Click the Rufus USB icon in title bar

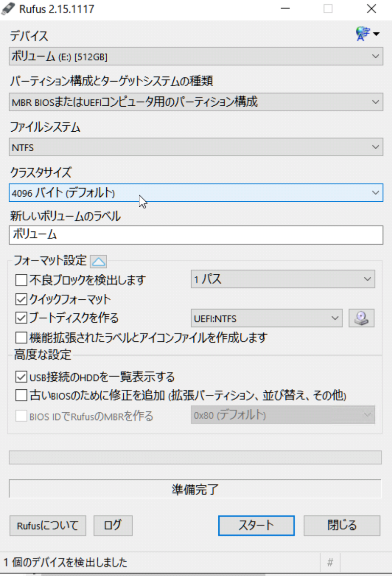(8, 9)
